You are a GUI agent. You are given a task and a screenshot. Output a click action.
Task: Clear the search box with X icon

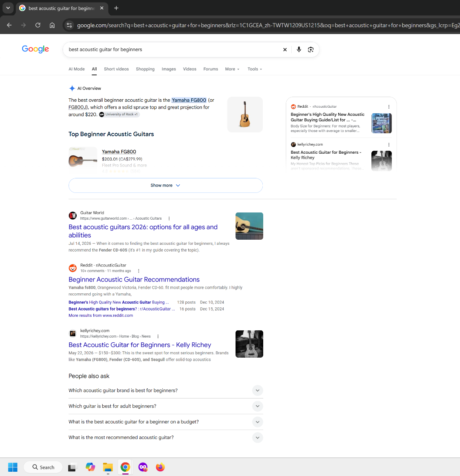coord(285,49)
